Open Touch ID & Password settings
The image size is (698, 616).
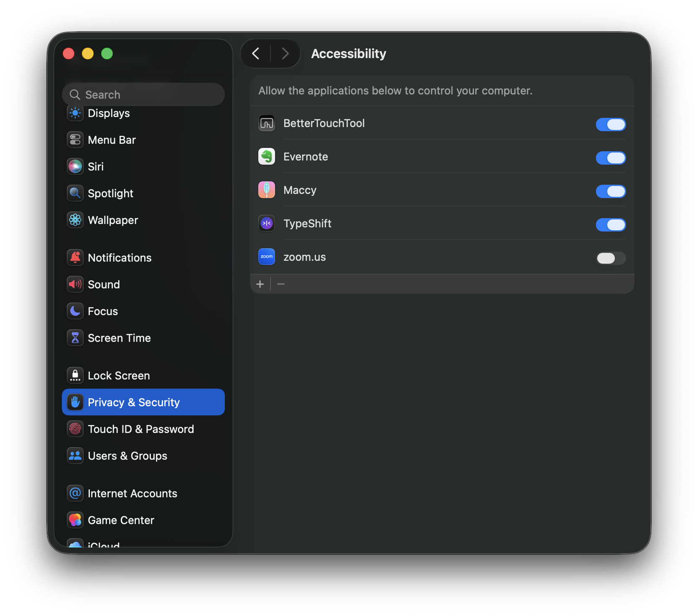[x=143, y=429]
